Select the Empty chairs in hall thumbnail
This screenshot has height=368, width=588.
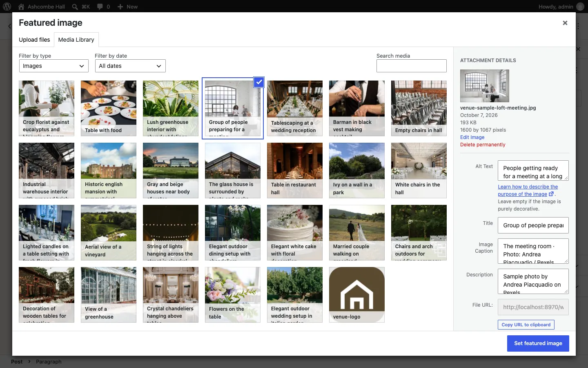(x=419, y=108)
